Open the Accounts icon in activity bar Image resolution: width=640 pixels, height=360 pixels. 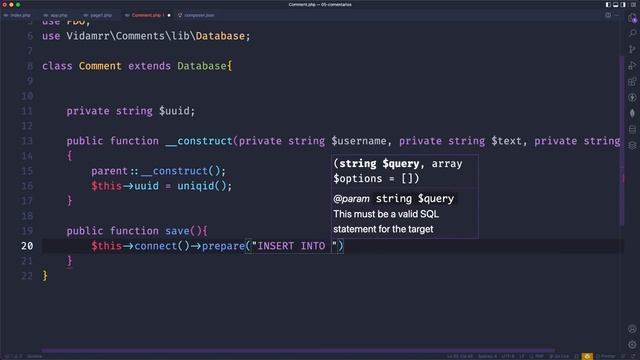coord(632,329)
